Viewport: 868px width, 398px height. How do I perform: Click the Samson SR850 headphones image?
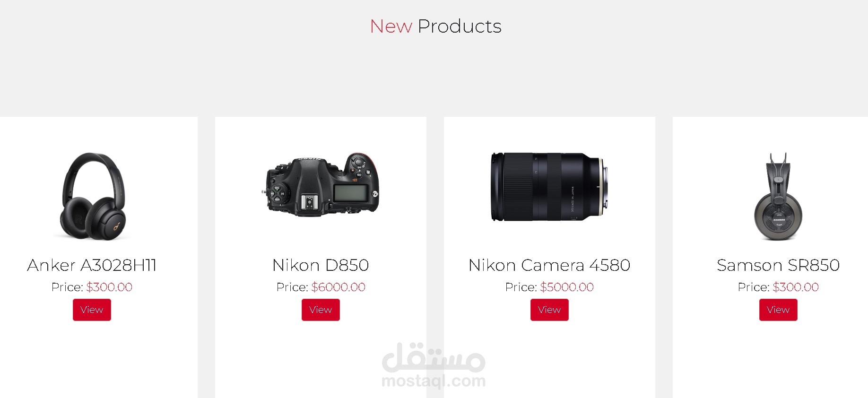tap(778, 196)
